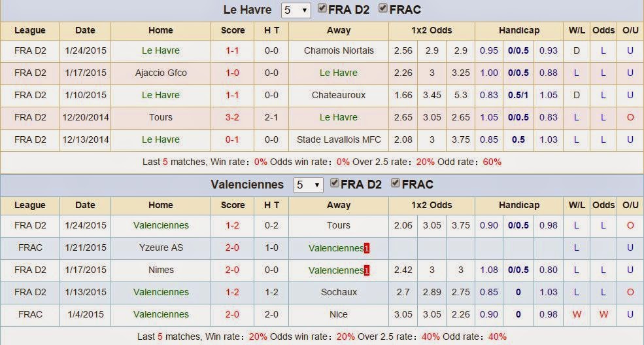This screenshot has height=345, width=644.
Task: Open Sochaux team link in Valenciennes table
Action: [339, 292]
